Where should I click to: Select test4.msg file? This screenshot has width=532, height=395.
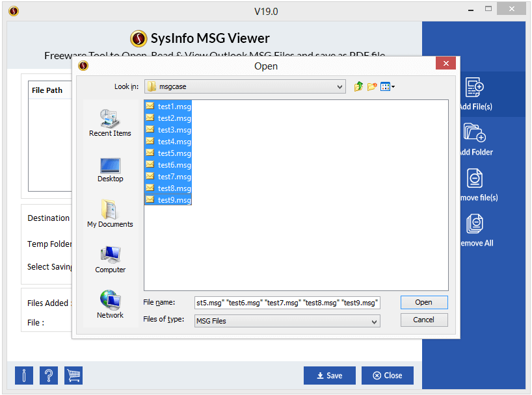click(x=168, y=142)
